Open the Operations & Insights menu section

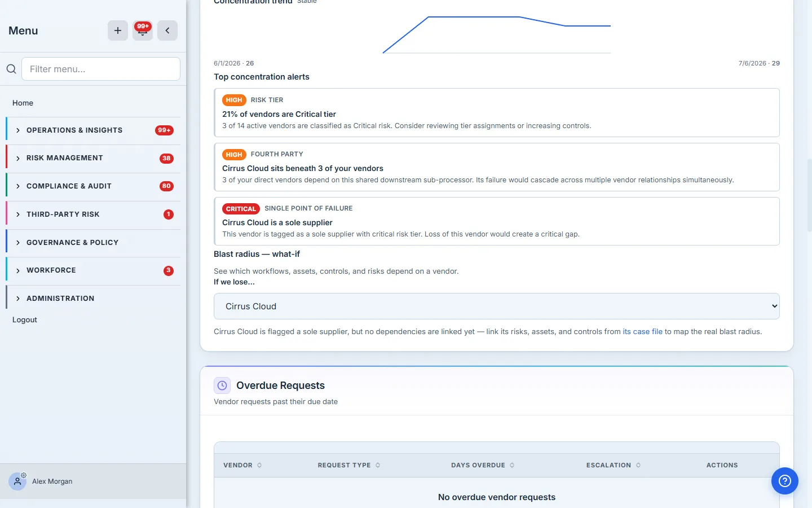point(94,130)
